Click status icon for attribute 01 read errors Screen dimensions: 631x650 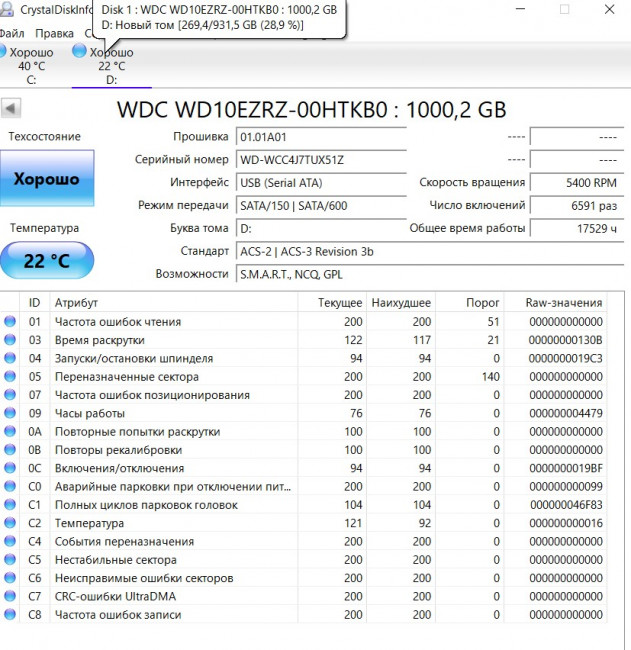pos(10,321)
